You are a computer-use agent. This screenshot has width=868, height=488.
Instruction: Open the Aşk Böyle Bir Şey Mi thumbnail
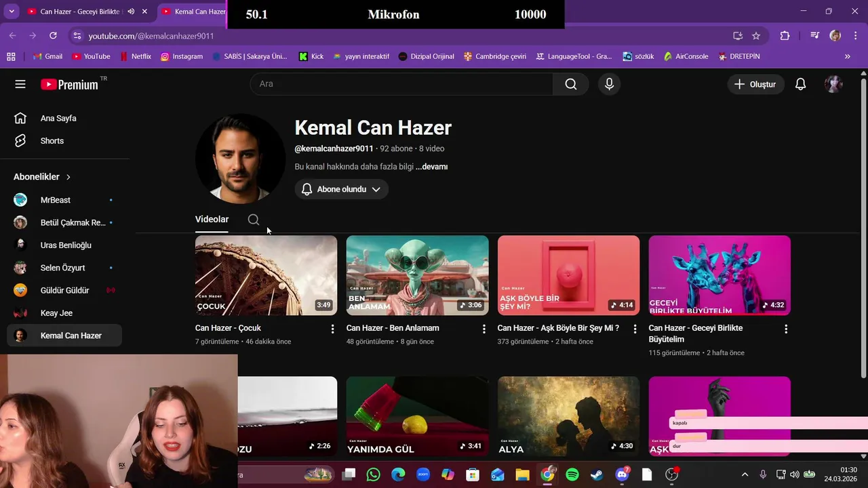(x=568, y=275)
